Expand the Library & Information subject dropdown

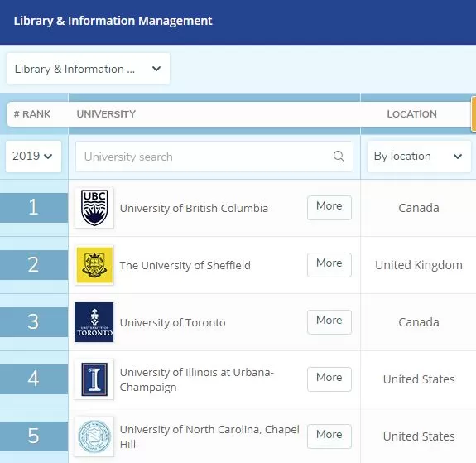pos(88,69)
